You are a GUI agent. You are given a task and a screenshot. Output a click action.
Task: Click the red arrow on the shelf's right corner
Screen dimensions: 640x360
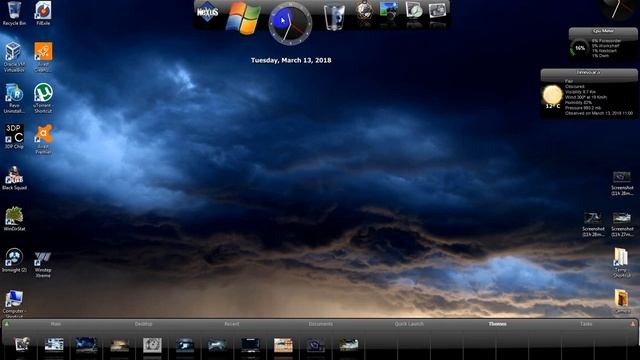coord(633,324)
